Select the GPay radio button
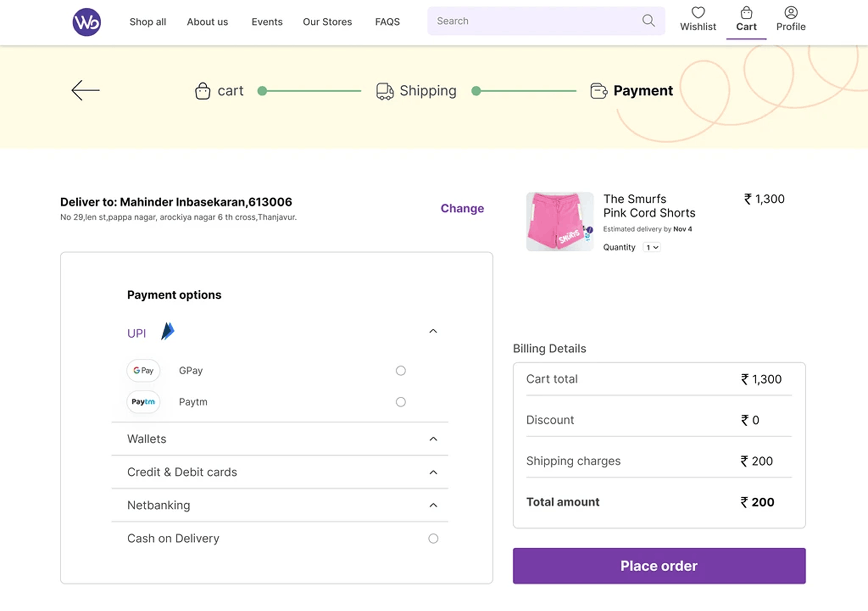This screenshot has height=611, width=868. (400, 371)
